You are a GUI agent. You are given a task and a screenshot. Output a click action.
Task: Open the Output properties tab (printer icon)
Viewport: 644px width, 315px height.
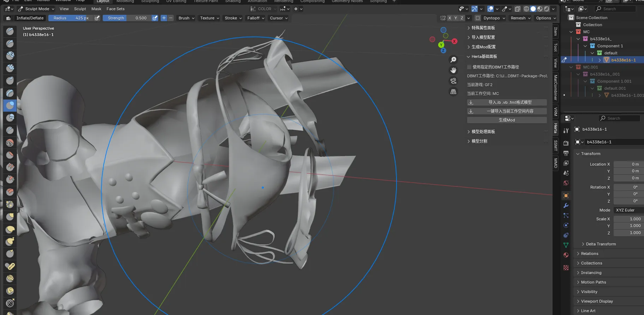click(x=566, y=153)
